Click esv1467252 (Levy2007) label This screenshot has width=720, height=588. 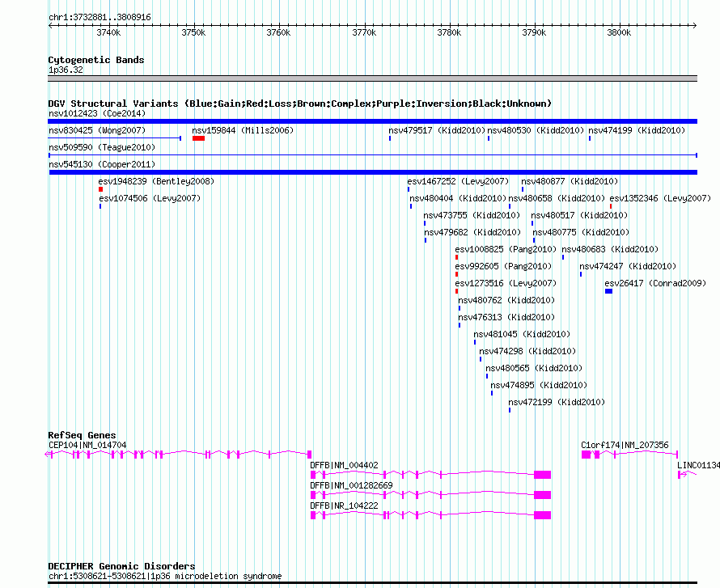458,181
